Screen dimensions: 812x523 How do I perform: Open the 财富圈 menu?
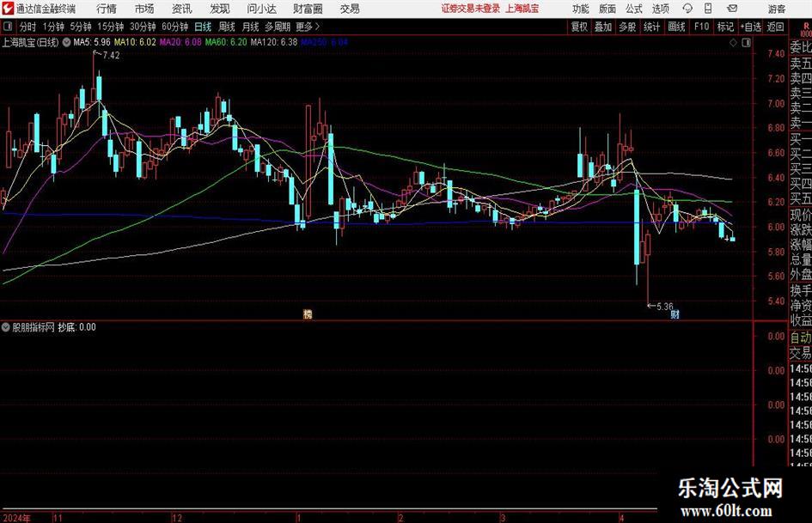[x=308, y=9]
